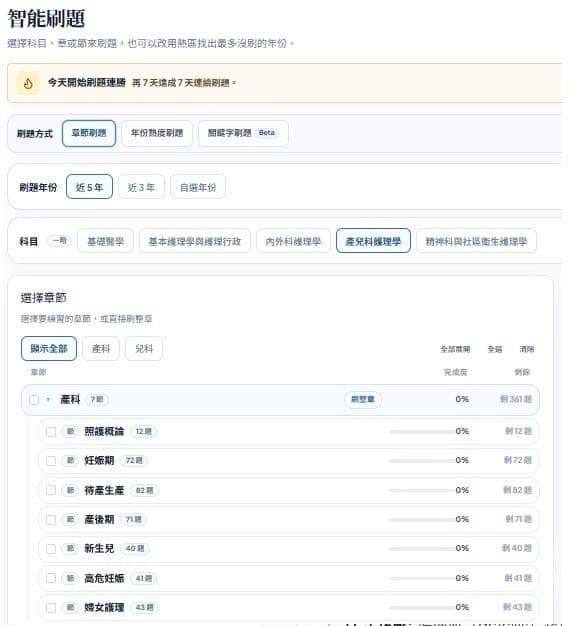Viewport: 570px width, 626px height.
Task: Click the 72題 count beside 妊娠期
Action: pos(134,460)
